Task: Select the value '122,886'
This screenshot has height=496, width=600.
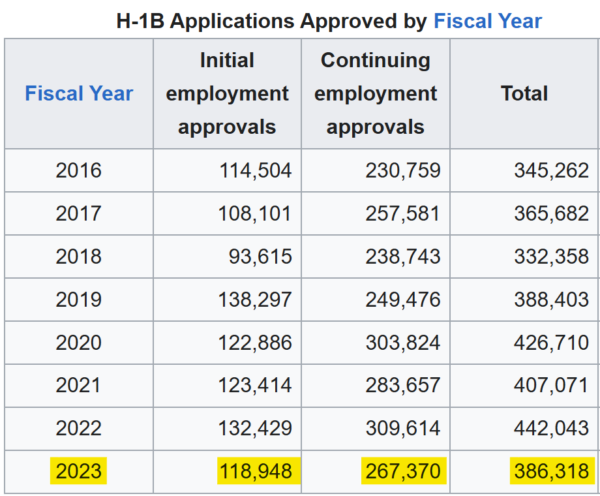Action: tap(255, 342)
